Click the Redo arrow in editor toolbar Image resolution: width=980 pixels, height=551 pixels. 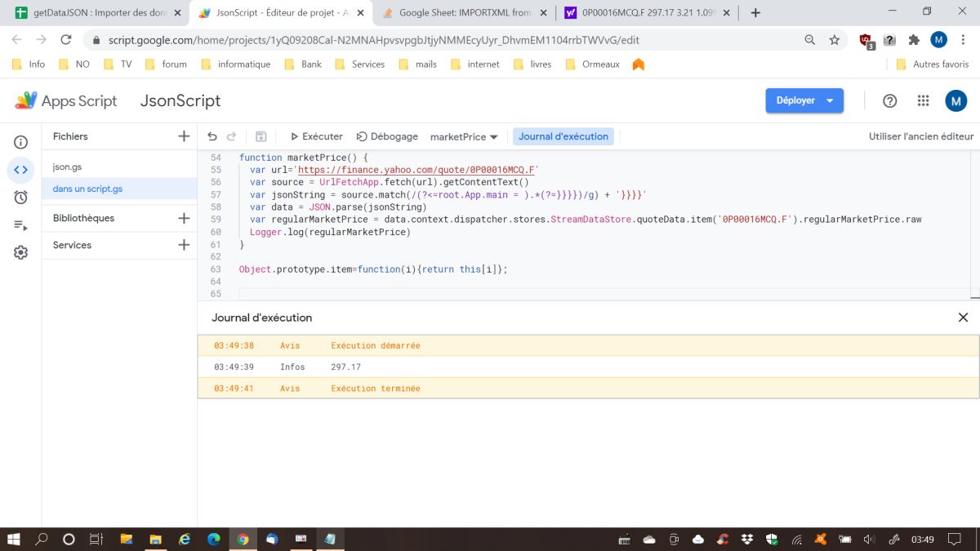[231, 136]
